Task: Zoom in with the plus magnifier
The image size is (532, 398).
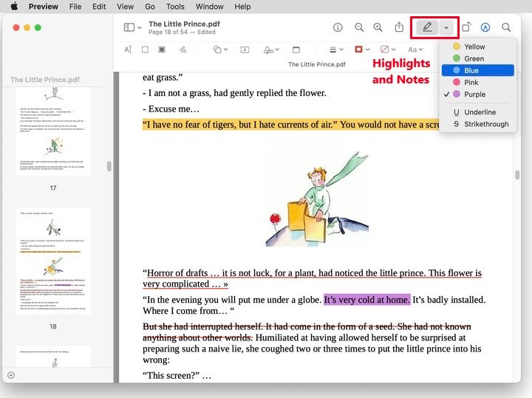Action: 378,27
